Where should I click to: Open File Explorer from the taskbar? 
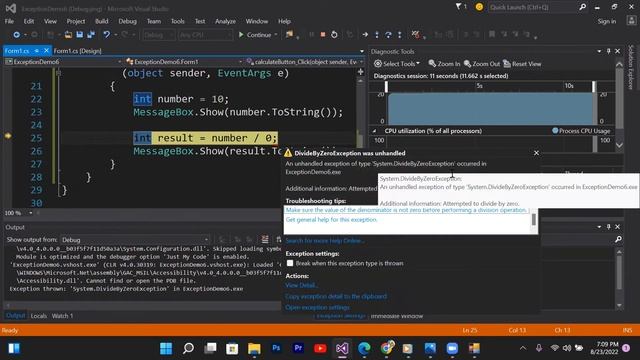pyautogui.click(x=254, y=348)
